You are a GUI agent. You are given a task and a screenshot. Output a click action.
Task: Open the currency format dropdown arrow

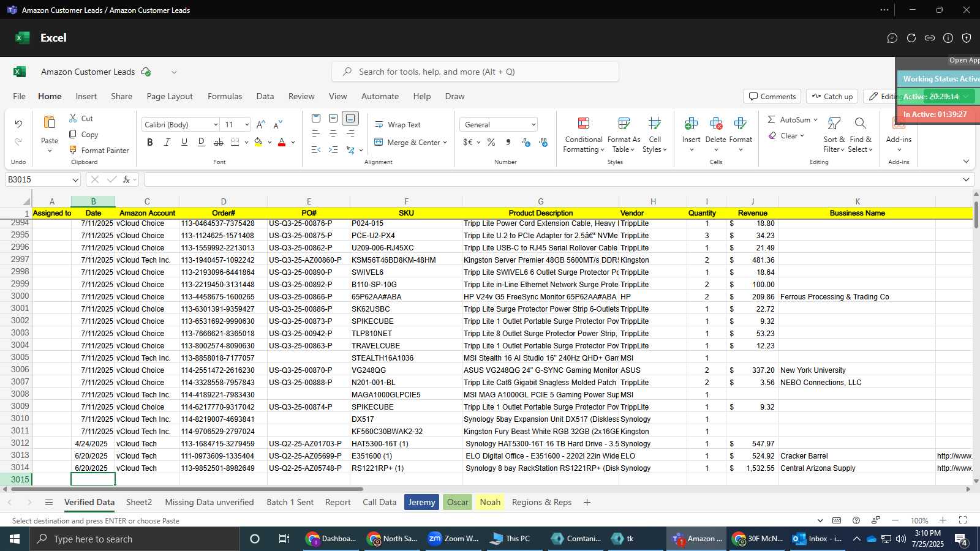pyautogui.click(x=478, y=143)
